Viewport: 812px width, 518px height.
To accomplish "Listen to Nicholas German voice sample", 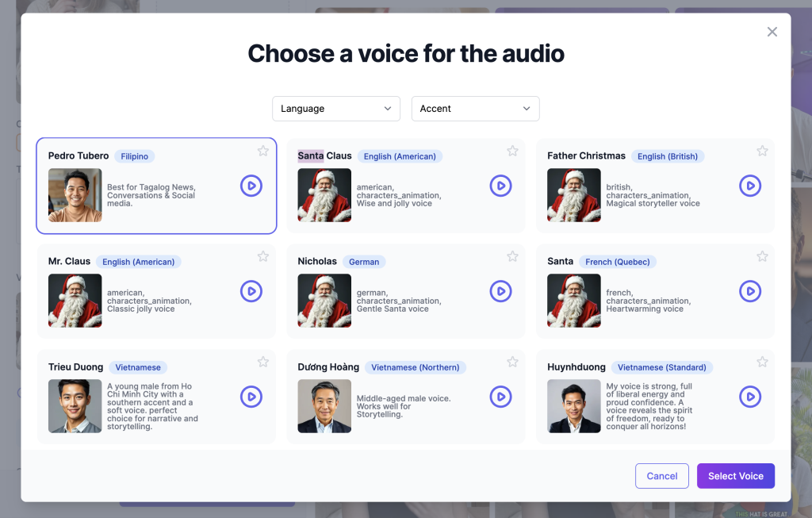I will coord(500,291).
